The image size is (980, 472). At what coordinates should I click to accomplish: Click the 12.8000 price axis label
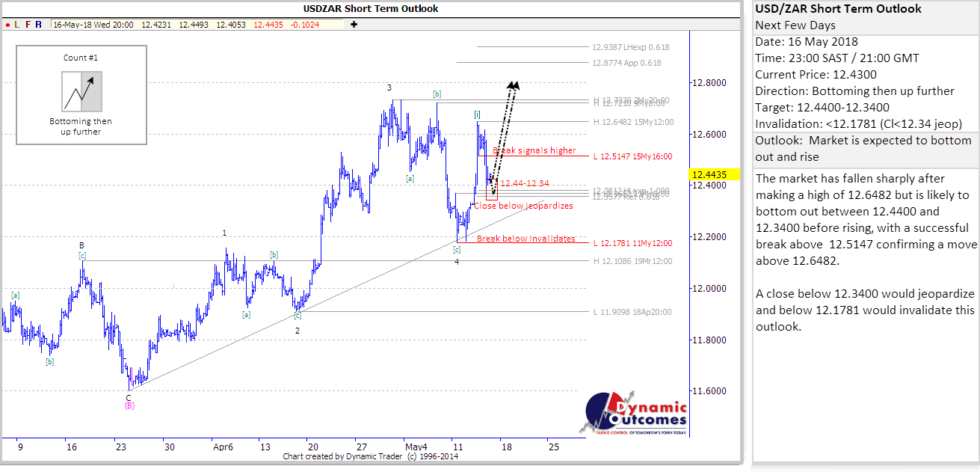pos(711,83)
